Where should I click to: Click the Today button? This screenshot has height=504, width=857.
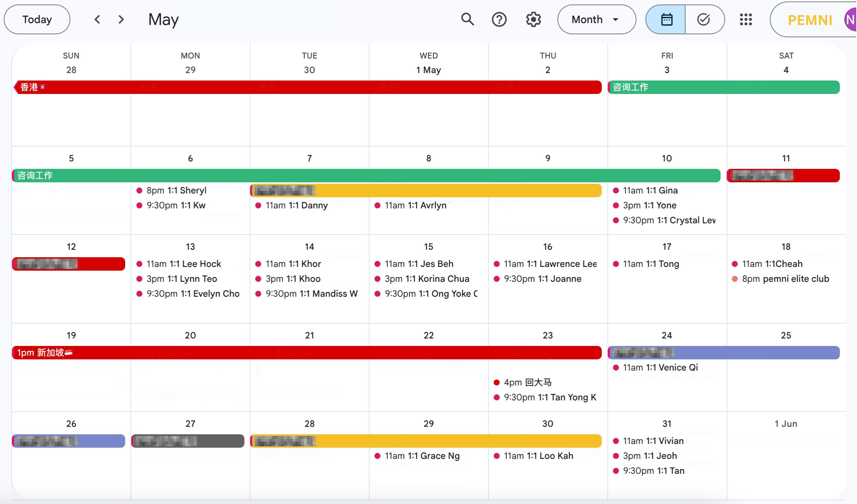[x=37, y=19]
